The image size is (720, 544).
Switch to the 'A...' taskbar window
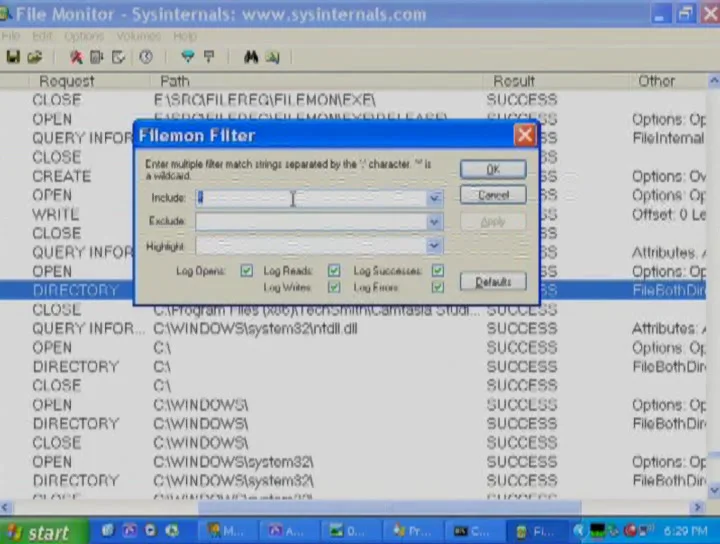289,531
